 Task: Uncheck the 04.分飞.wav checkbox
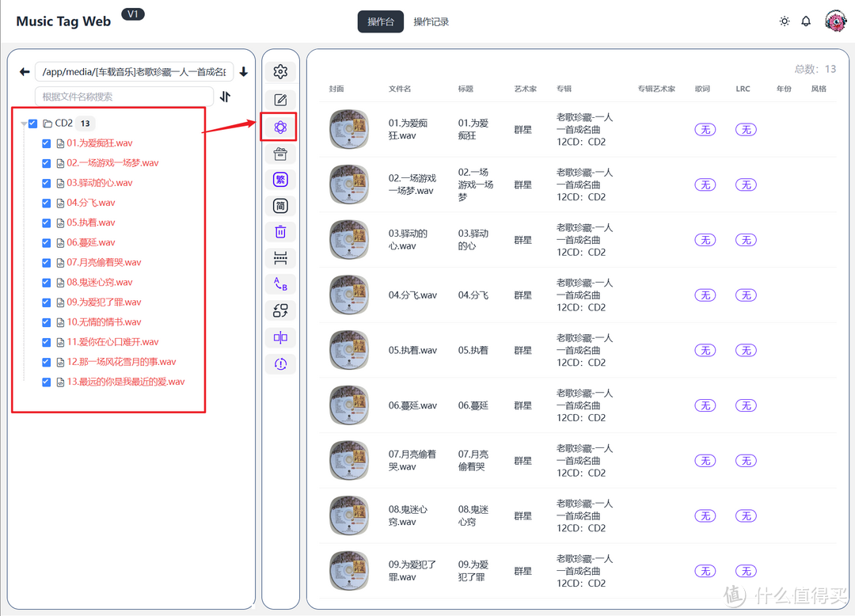click(46, 203)
